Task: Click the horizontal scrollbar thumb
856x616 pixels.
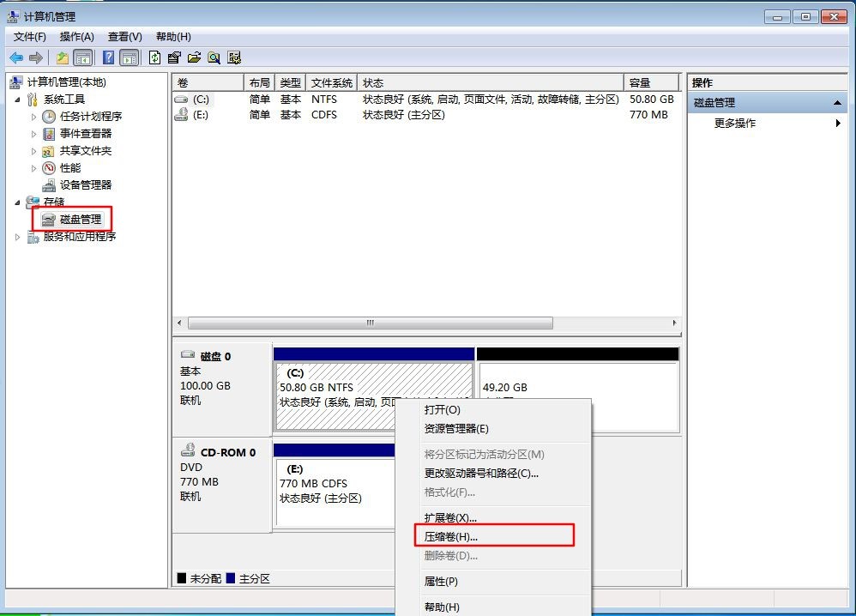Action: [371, 323]
